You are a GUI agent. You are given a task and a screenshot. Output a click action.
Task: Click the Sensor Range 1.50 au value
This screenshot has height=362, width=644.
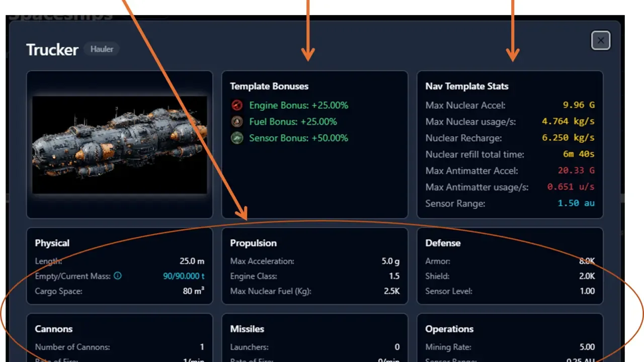tap(576, 204)
